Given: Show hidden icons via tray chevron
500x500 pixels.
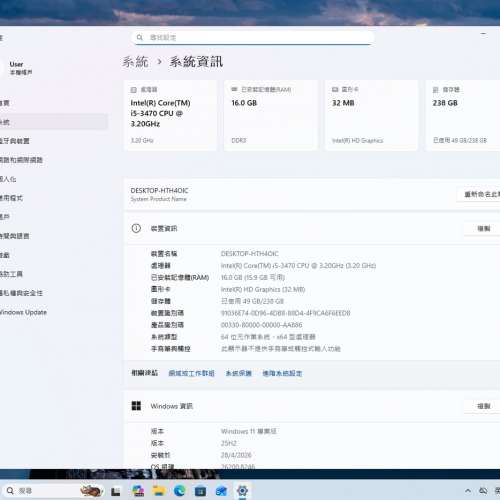Looking at the screenshot, I should coord(468,491).
